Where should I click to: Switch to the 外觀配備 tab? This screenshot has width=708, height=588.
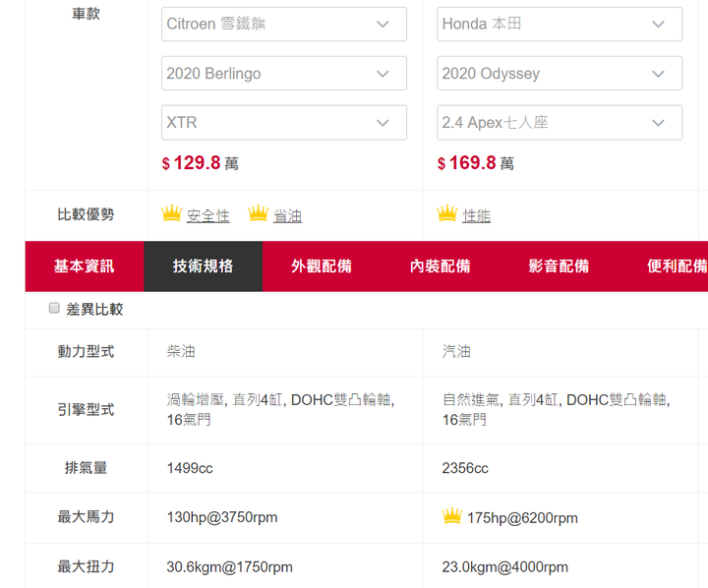pos(322,266)
